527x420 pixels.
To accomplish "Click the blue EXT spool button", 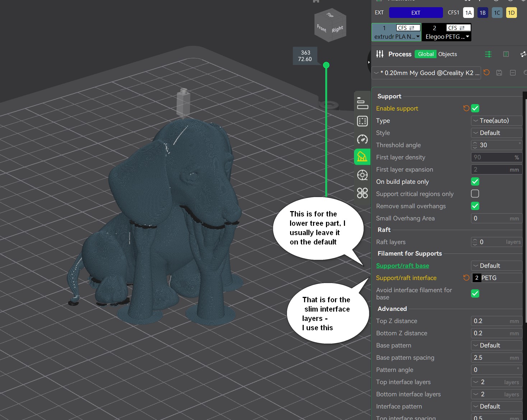I will tap(416, 13).
